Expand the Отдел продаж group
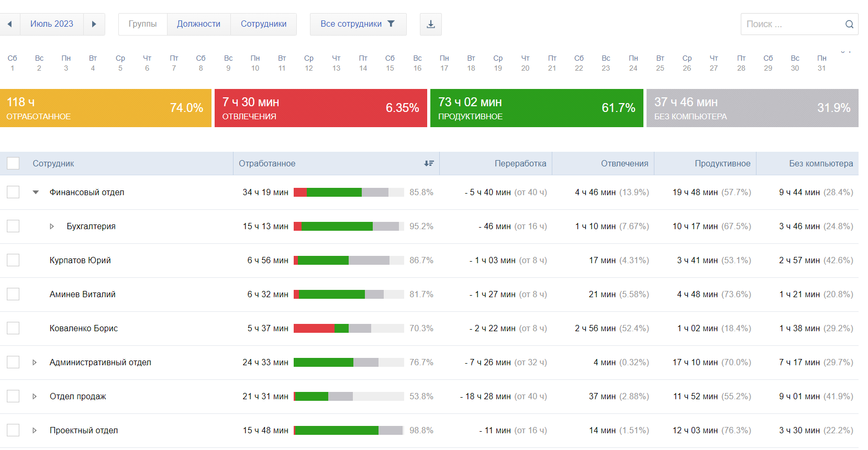This screenshot has width=868, height=450. click(35, 396)
